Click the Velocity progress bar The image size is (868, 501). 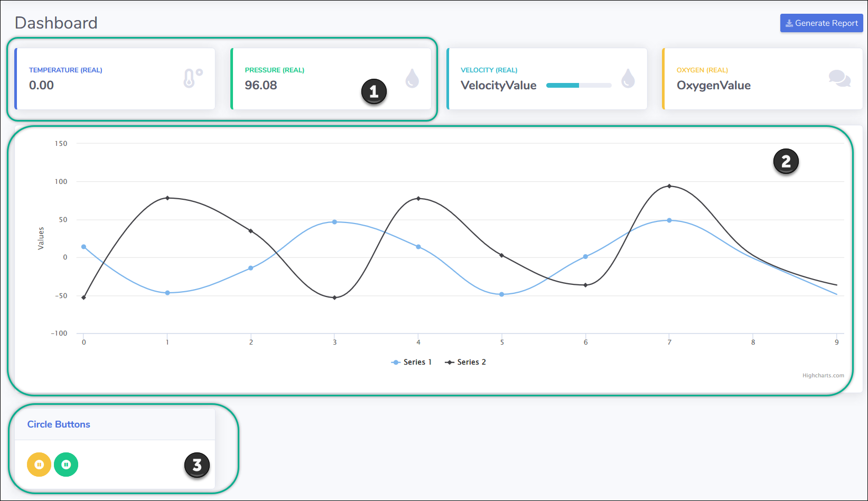[x=579, y=85]
